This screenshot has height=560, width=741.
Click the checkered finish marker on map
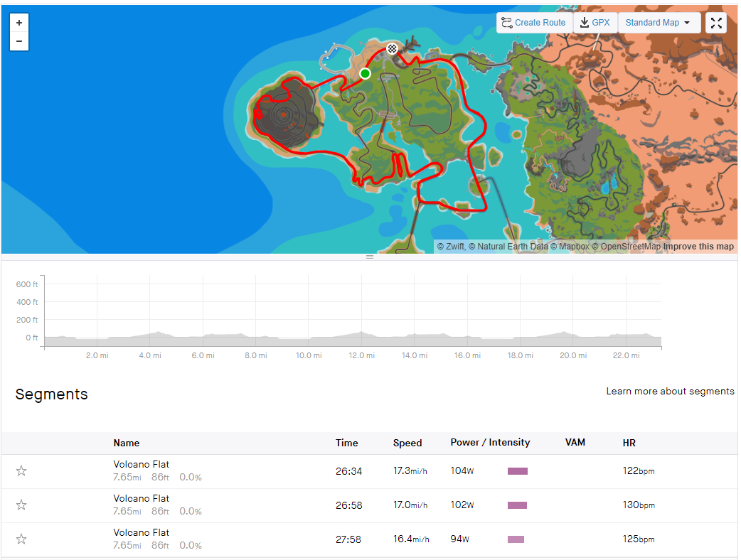[393, 48]
